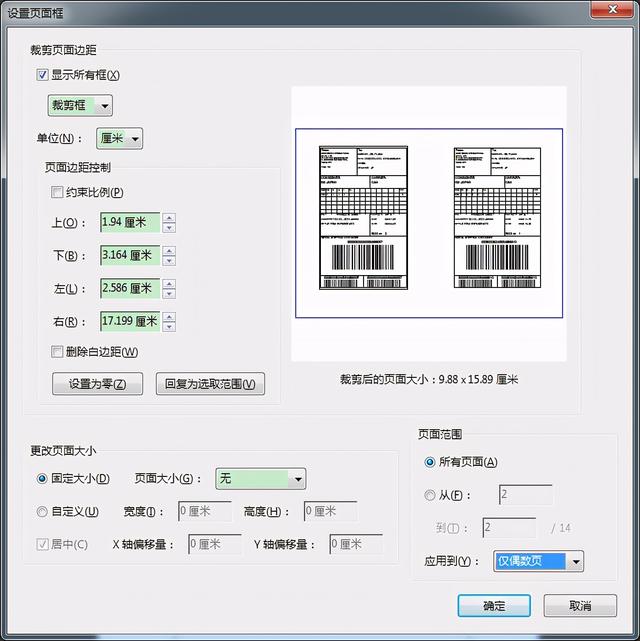Decrease the 左 margin with down arrow
The height and width of the screenshot is (641, 640).
click(x=169, y=294)
